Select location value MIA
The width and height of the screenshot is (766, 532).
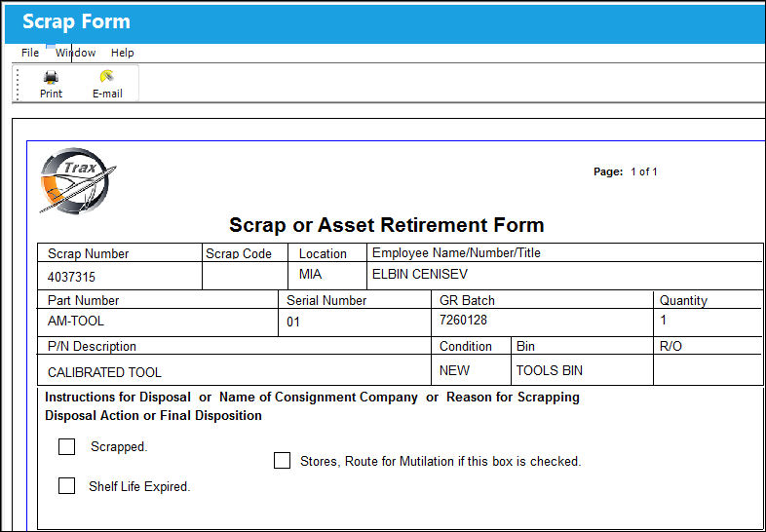(310, 274)
